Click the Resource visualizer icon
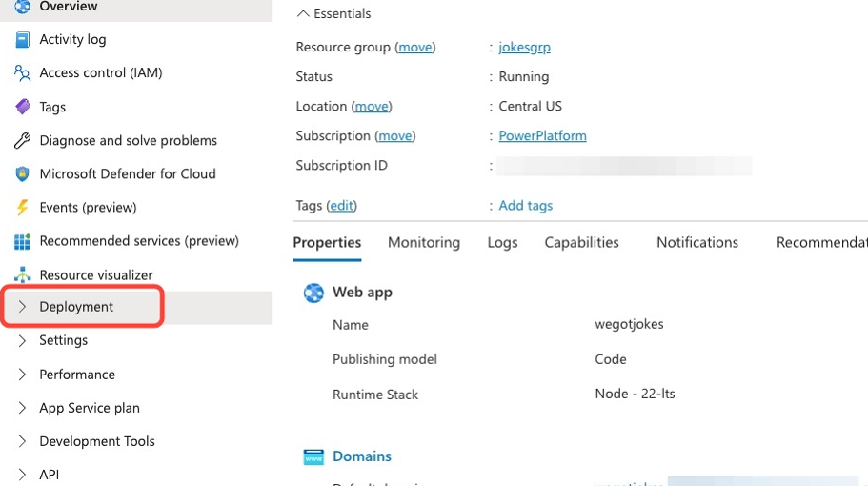 click(22, 274)
